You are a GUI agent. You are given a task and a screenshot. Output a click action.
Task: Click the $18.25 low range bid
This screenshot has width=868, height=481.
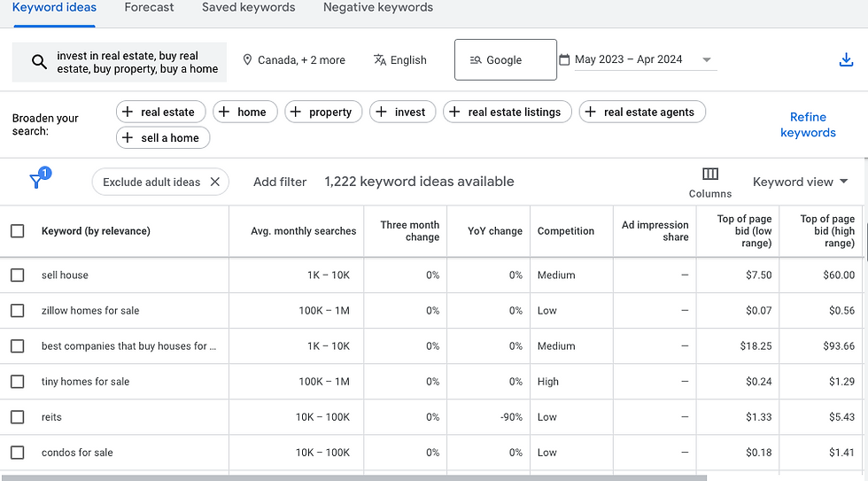[756, 346]
